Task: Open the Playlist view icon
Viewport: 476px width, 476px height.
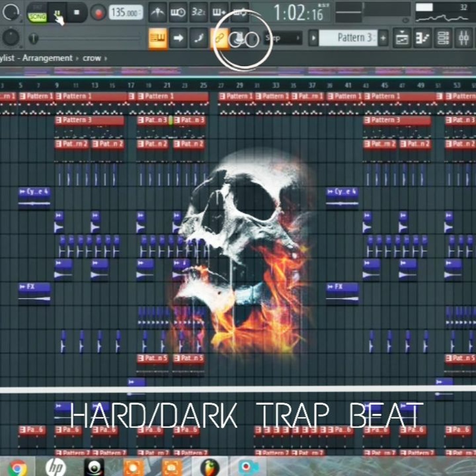Action: click(x=402, y=38)
